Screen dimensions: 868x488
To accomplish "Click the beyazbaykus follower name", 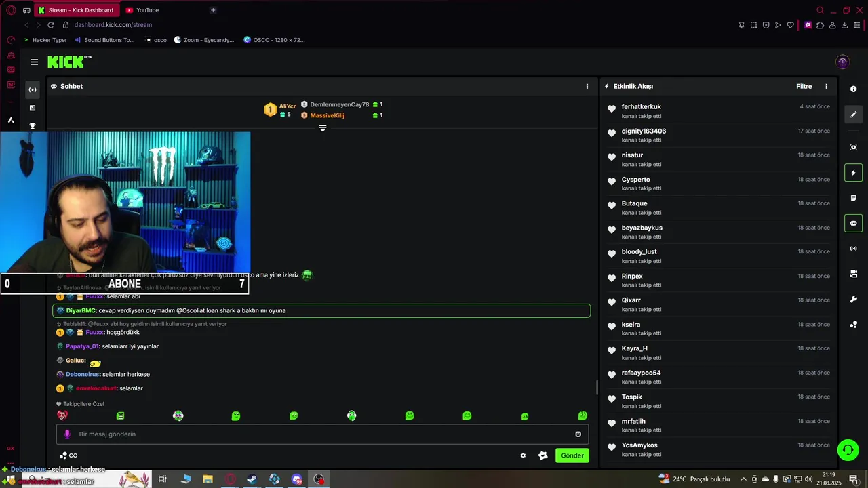I will tap(642, 228).
